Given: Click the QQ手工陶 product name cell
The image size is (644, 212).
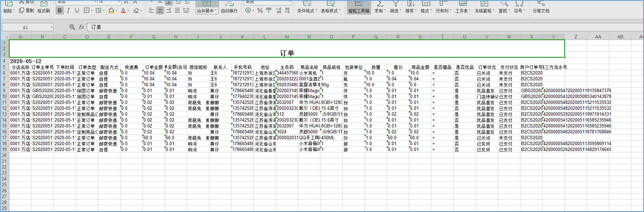Looking at the screenshot, I should pos(309,138).
